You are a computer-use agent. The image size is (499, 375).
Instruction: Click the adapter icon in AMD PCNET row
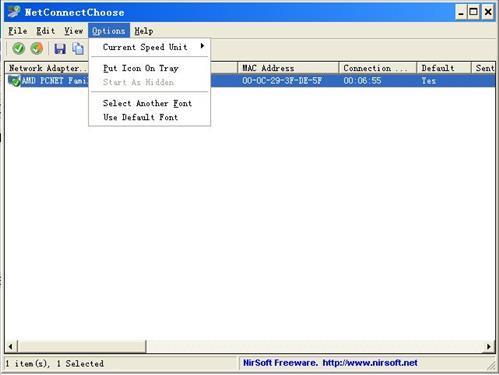14,81
